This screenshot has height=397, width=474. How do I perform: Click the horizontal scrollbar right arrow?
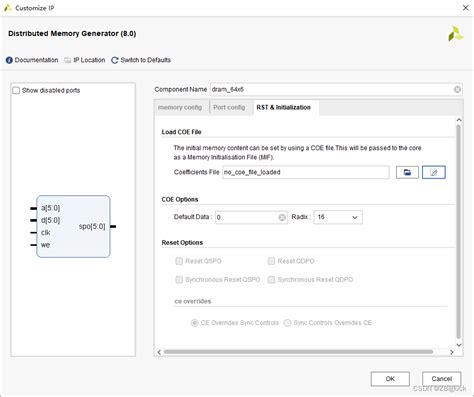[x=452, y=352]
